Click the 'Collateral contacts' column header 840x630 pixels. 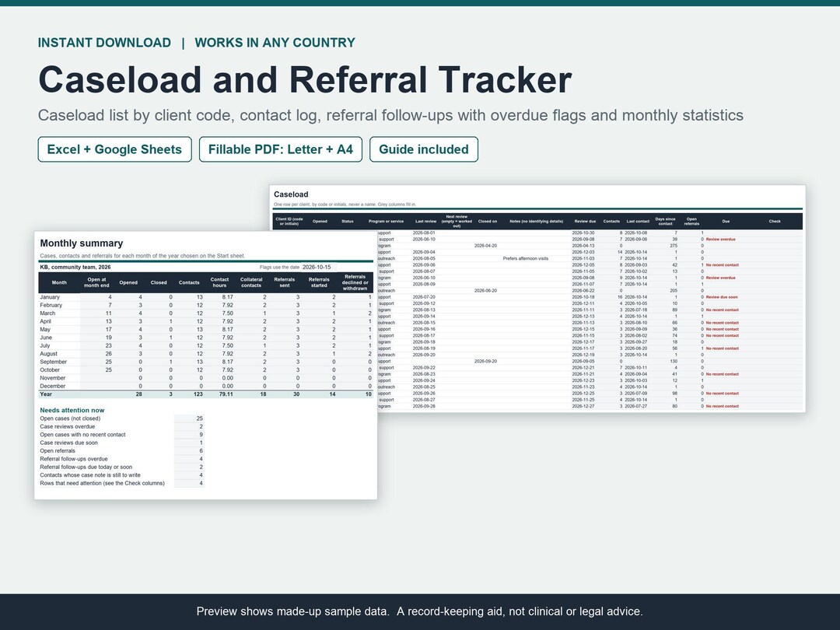click(251, 282)
